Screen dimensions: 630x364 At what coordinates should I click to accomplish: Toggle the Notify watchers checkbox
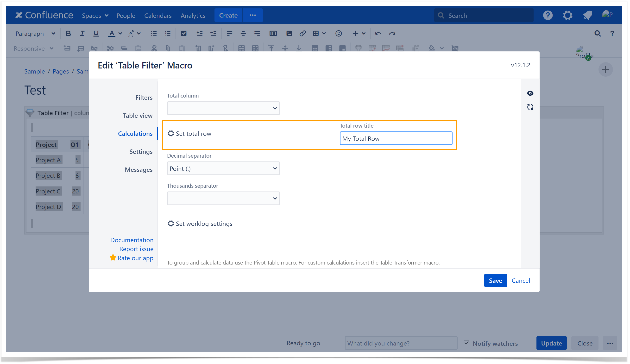coord(466,343)
